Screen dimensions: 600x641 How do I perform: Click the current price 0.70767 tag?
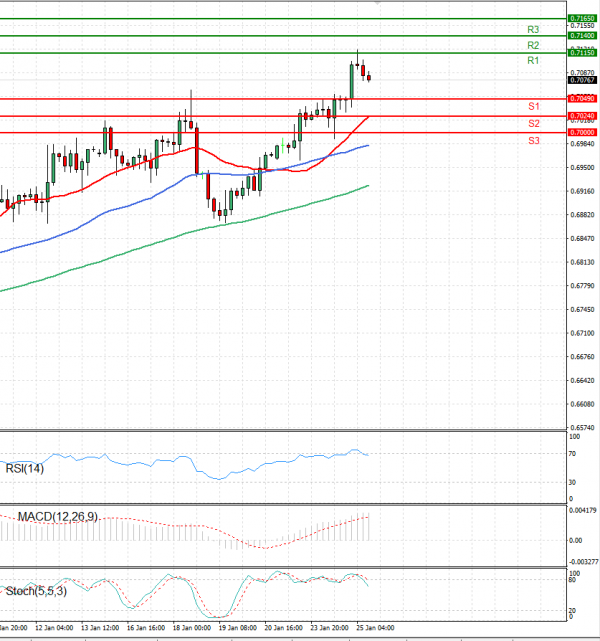[x=582, y=80]
